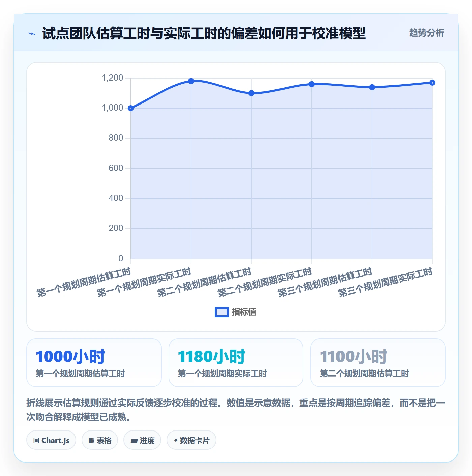Click the line point above 第三个规划周期估算工时
Image resolution: width=472 pixels, height=476 pixels.
372,87
